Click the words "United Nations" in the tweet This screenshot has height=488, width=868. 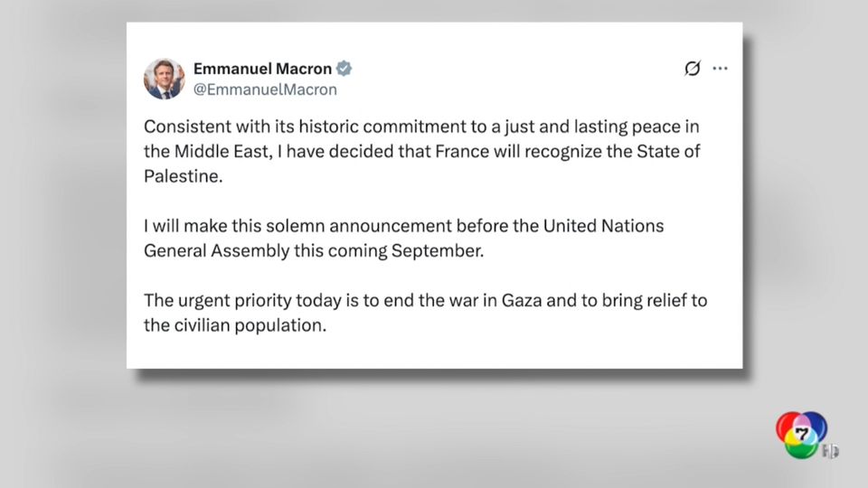click(602, 226)
